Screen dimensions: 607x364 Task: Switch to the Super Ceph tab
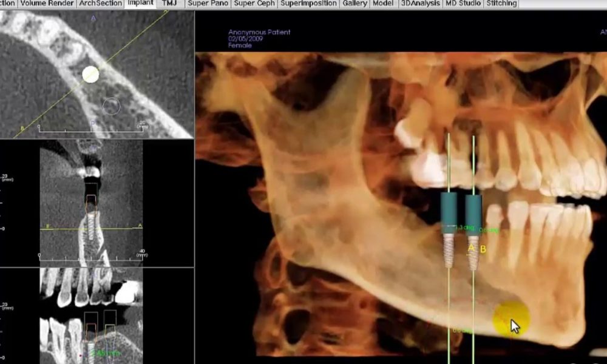tap(255, 4)
